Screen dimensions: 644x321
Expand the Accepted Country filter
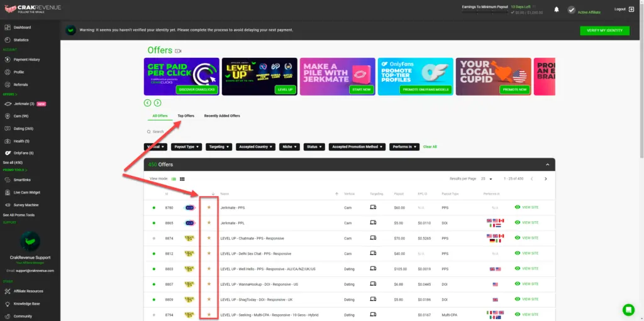pos(255,147)
